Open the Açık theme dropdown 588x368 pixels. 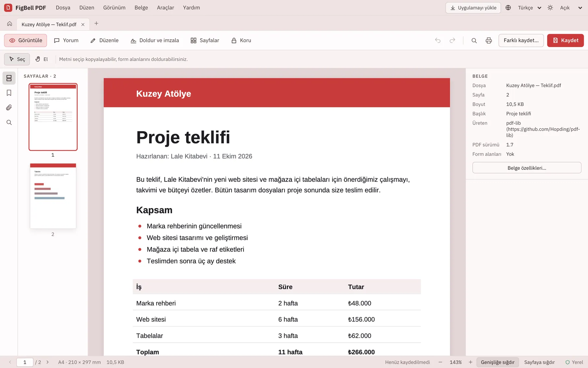pos(571,8)
